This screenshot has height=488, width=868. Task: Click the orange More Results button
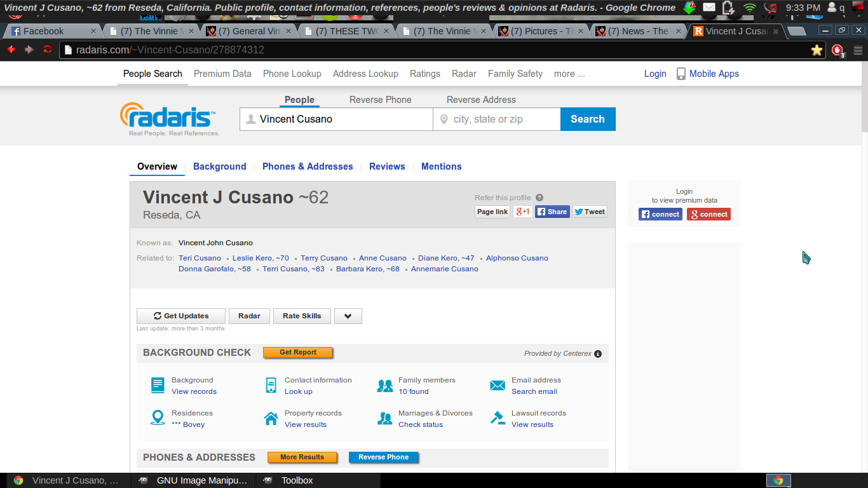pos(302,457)
